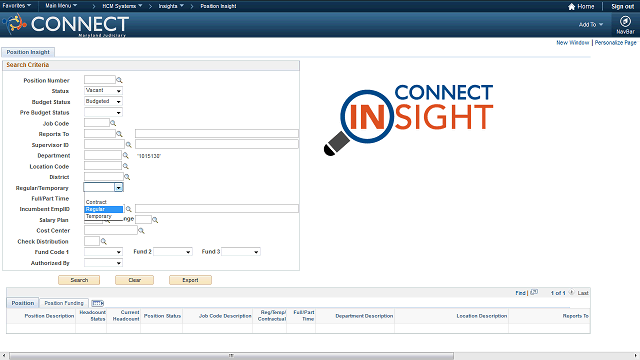Click the Last link in results grid

tap(583, 293)
